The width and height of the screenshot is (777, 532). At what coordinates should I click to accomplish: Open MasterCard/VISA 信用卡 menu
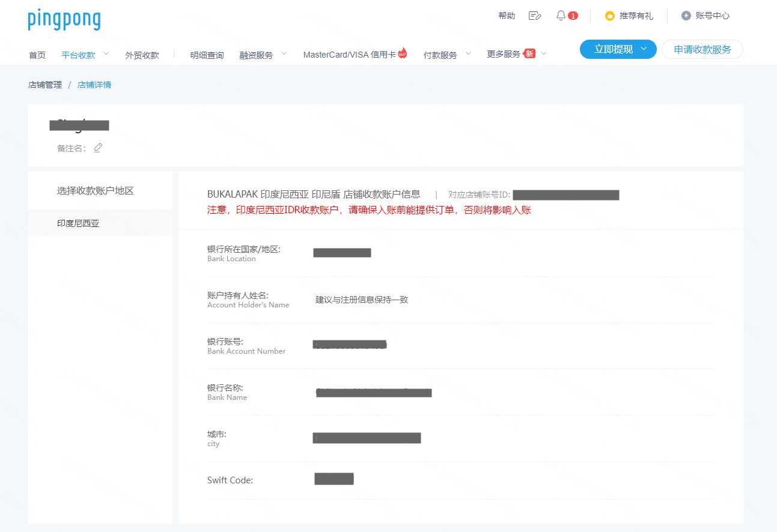[x=349, y=55]
